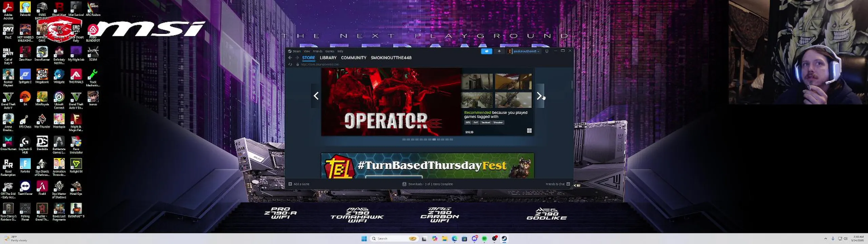Open Deadside desktop shortcut

[x=42, y=144]
